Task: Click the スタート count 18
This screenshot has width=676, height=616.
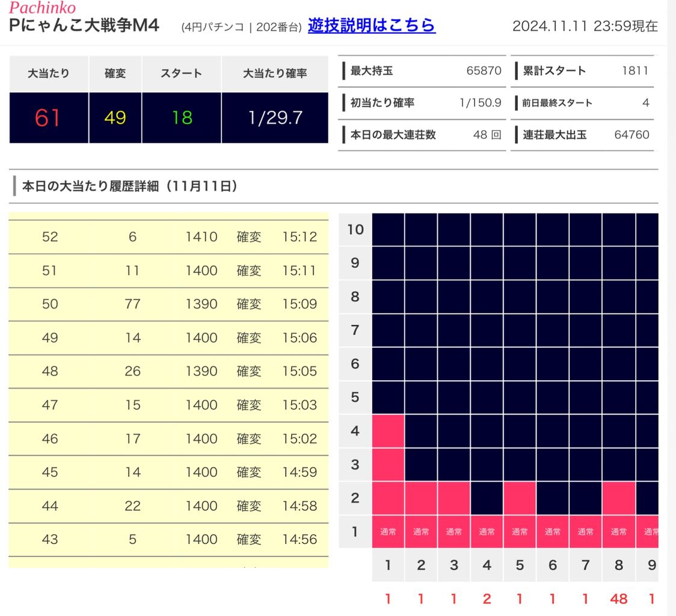Action: pyautogui.click(x=182, y=118)
